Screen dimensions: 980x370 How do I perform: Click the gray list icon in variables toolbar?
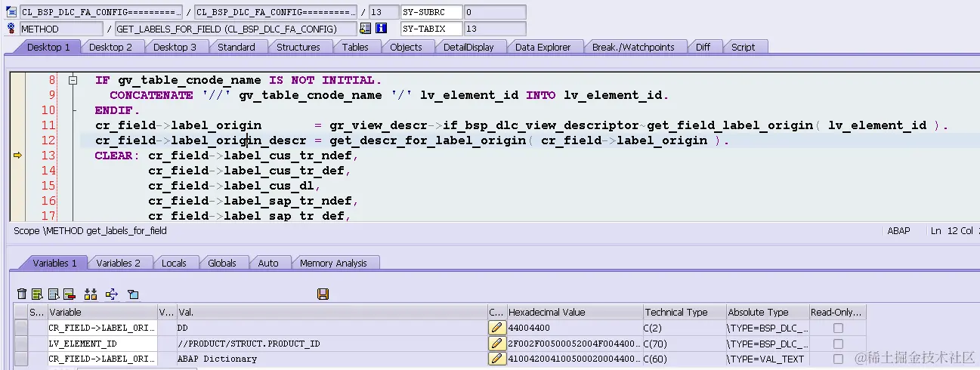[54, 294]
